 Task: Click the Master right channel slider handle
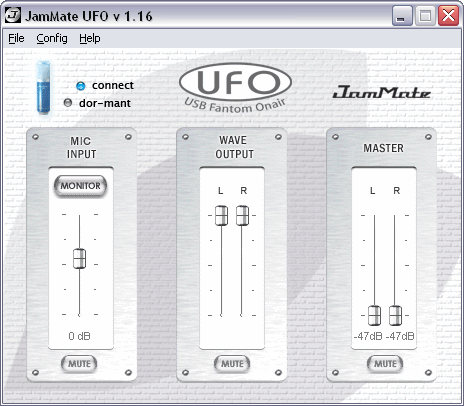(395, 315)
